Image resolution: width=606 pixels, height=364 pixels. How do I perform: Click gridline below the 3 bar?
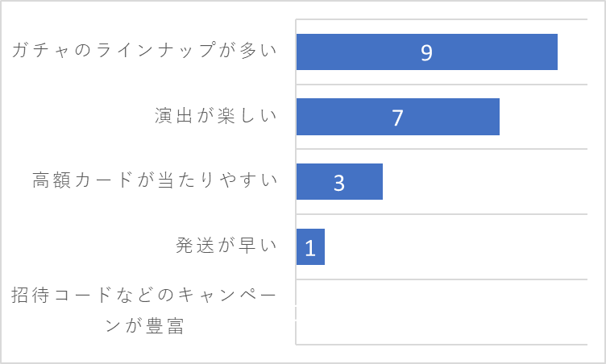click(442, 213)
